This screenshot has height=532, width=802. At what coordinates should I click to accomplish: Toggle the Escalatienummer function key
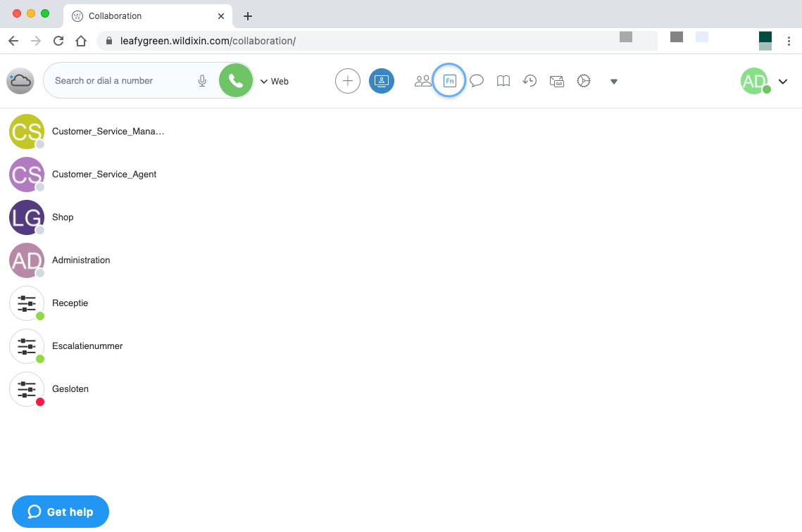click(x=87, y=346)
